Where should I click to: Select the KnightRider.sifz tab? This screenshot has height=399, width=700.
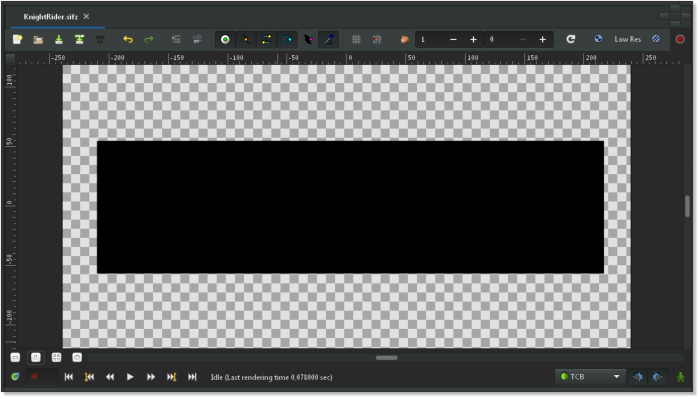pyautogui.click(x=50, y=17)
